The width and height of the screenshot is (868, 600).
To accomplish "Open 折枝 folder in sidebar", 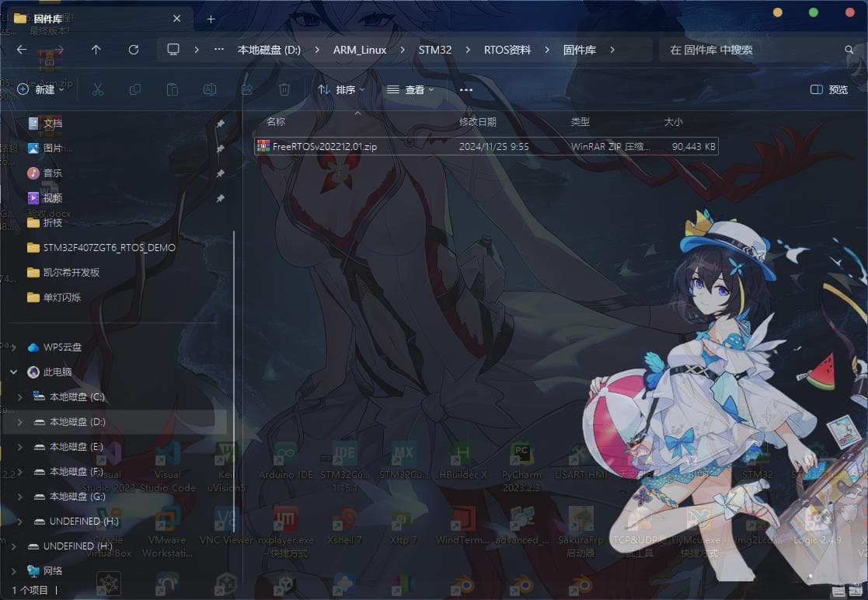I will [53, 222].
